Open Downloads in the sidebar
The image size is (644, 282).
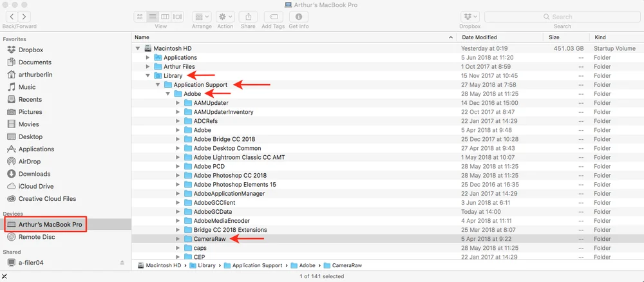[34, 174]
